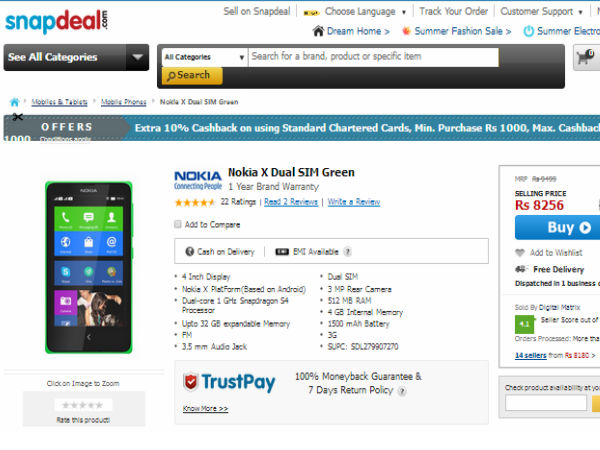Click the Nokia X phone image to zoom
This screenshot has height=450, width=600.
[x=88, y=266]
